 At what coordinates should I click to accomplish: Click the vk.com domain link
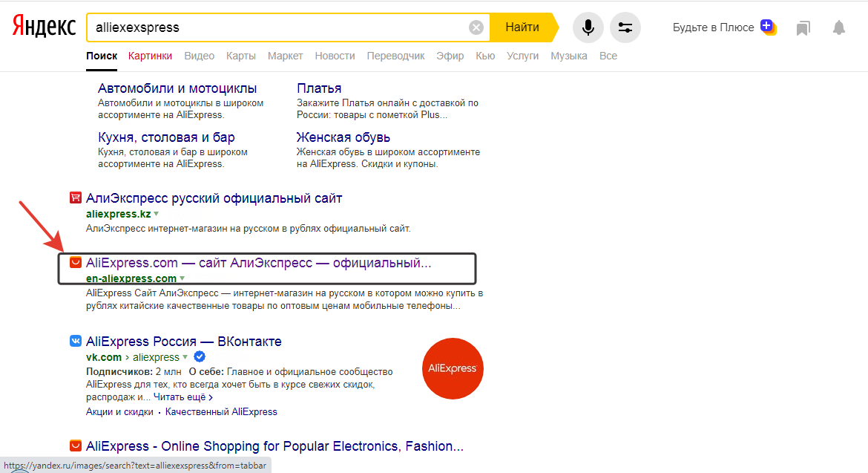(x=104, y=357)
